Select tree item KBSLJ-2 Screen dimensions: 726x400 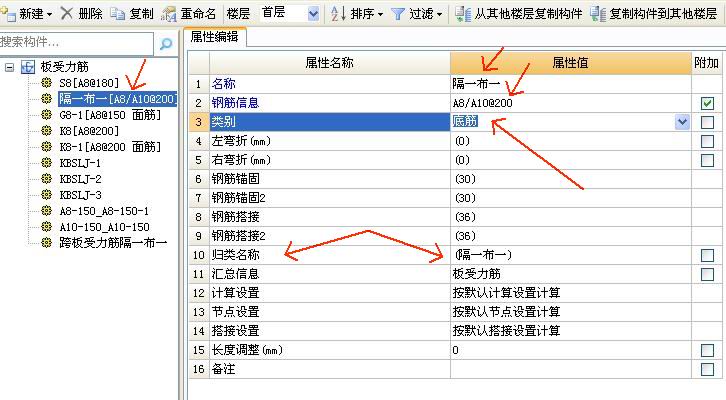click(80, 179)
